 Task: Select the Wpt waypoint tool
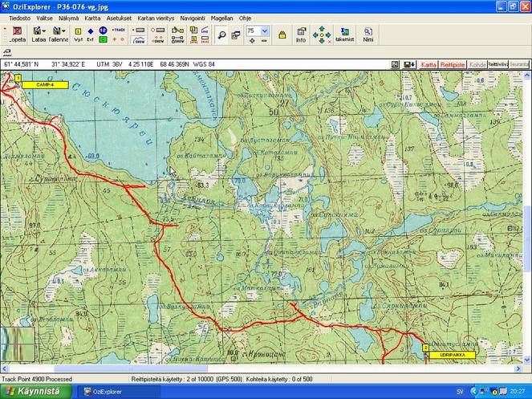point(78,33)
